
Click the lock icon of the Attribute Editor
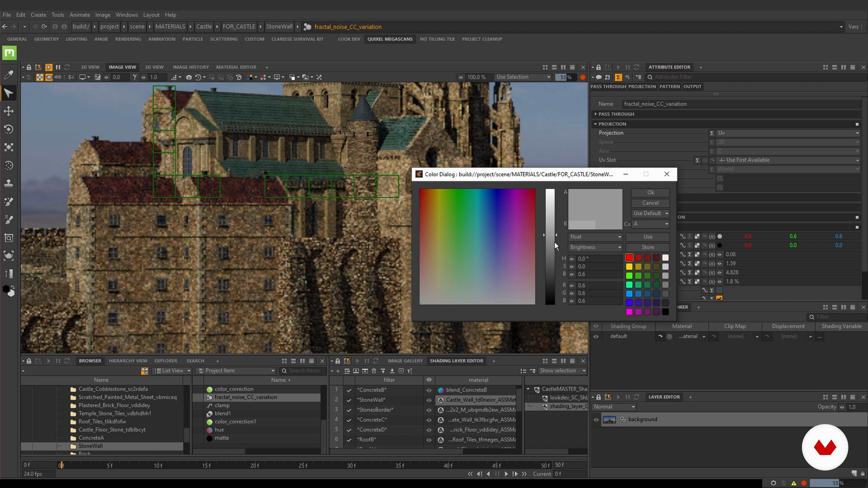598,67
